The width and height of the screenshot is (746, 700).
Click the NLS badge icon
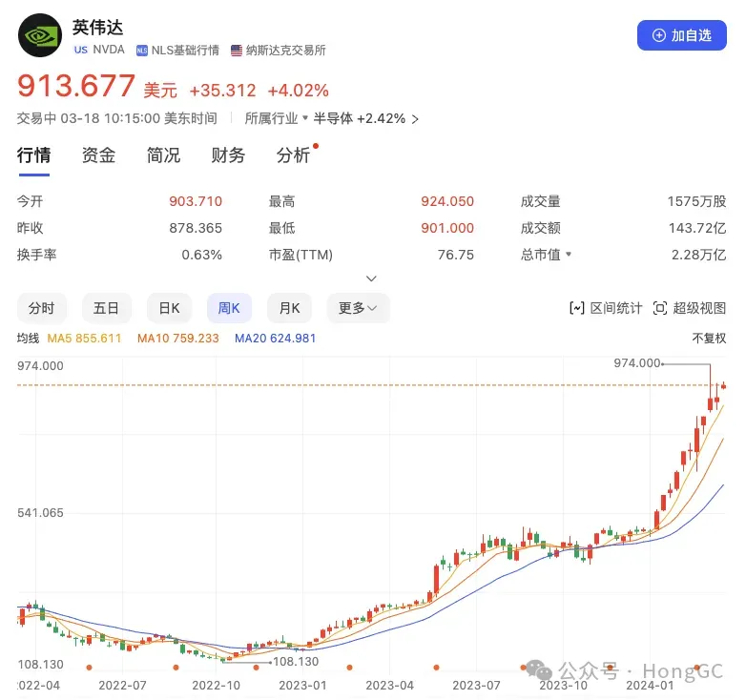(x=142, y=51)
